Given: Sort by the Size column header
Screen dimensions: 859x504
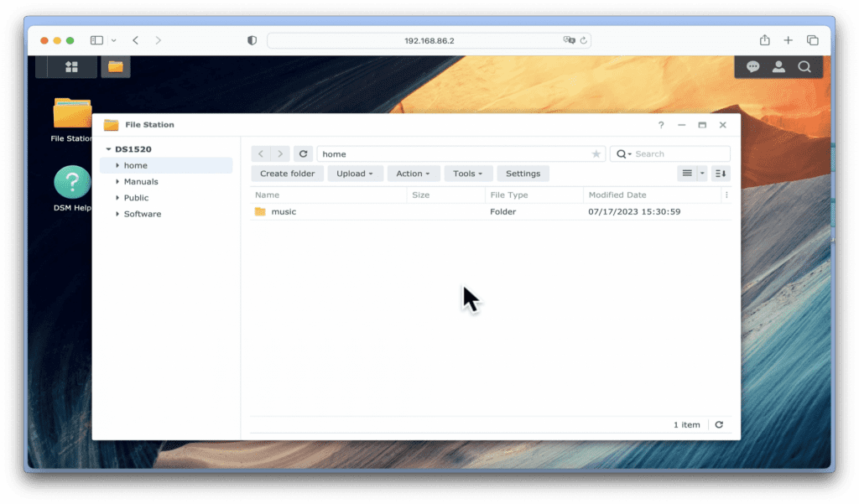Looking at the screenshot, I should [x=446, y=195].
